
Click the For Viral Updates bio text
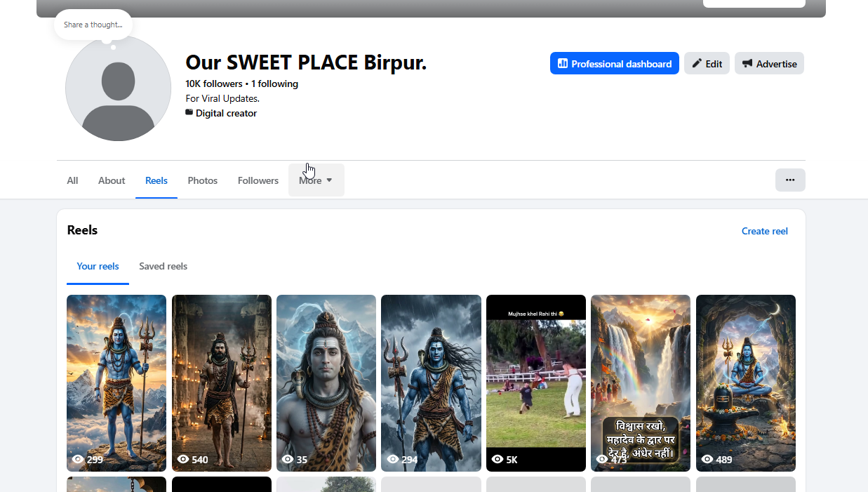(x=222, y=98)
